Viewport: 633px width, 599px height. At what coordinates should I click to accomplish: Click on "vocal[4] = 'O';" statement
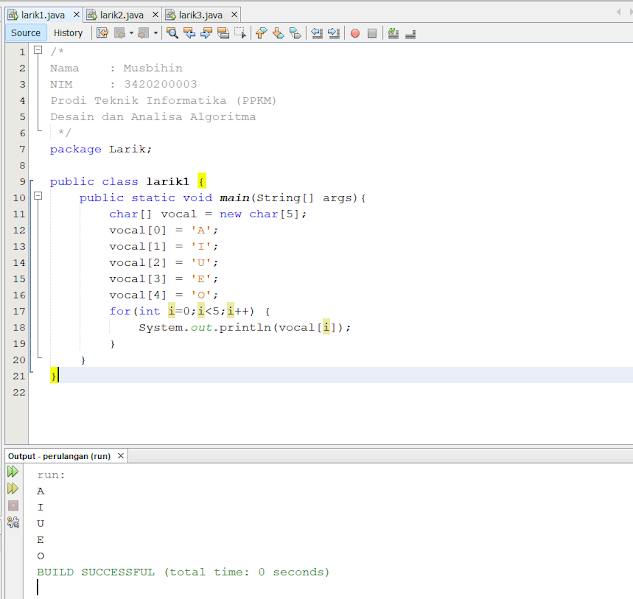coord(163,295)
